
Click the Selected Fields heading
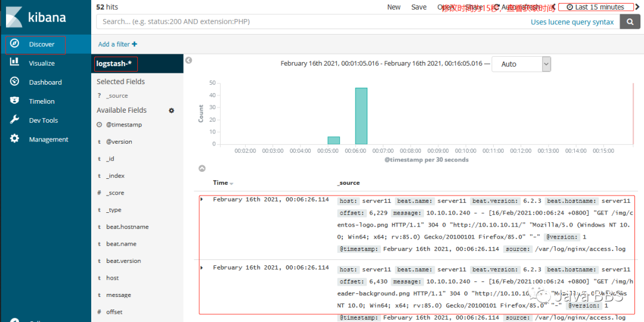click(x=120, y=82)
